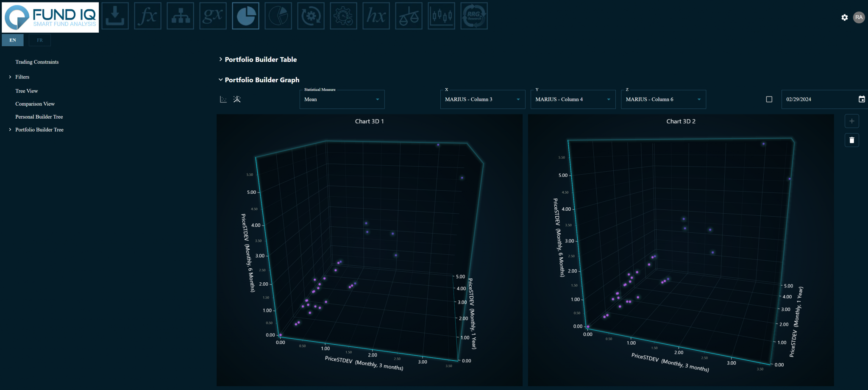Open Personal Builder Tree link
The image size is (868, 390).
[x=39, y=117]
